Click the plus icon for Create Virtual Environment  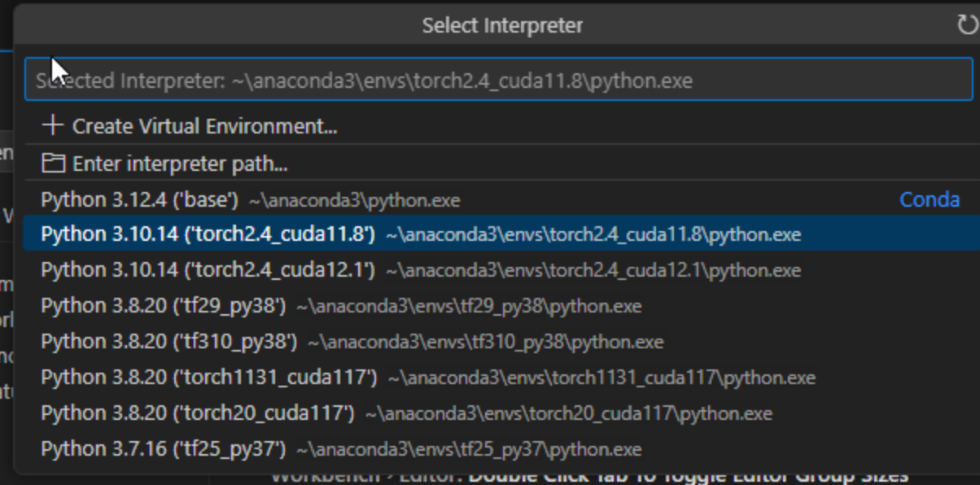pos(52,126)
